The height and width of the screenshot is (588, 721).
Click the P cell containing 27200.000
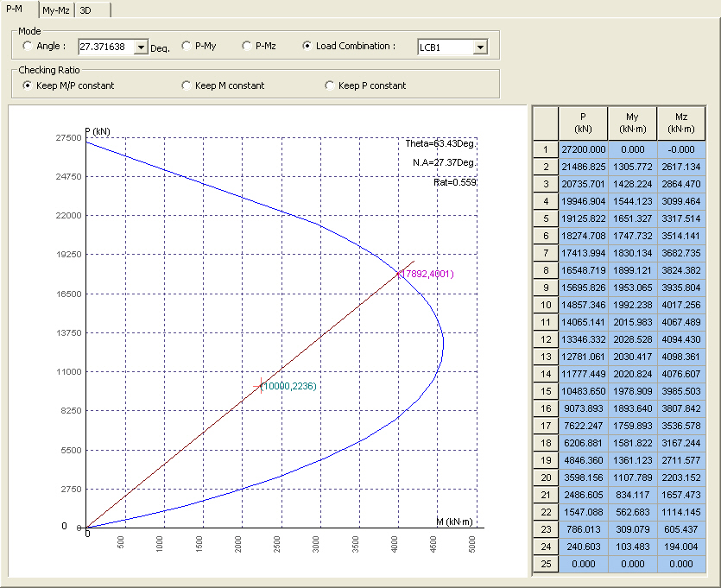coord(583,149)
